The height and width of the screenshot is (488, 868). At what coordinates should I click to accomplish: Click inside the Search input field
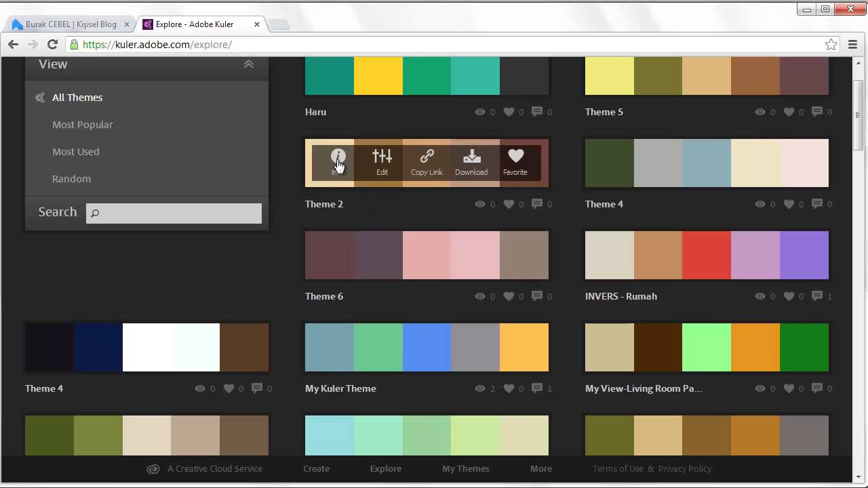174,213
